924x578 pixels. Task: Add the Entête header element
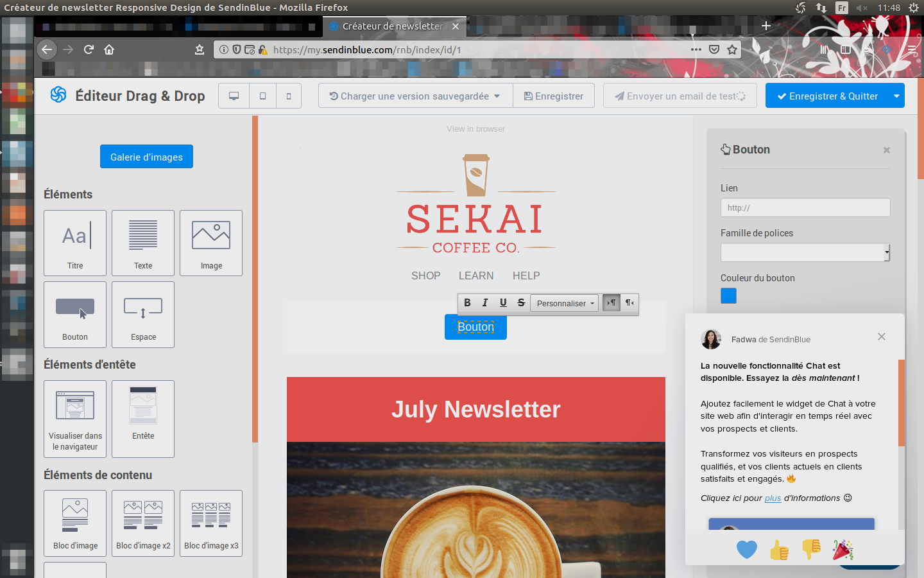coord(143,419)
